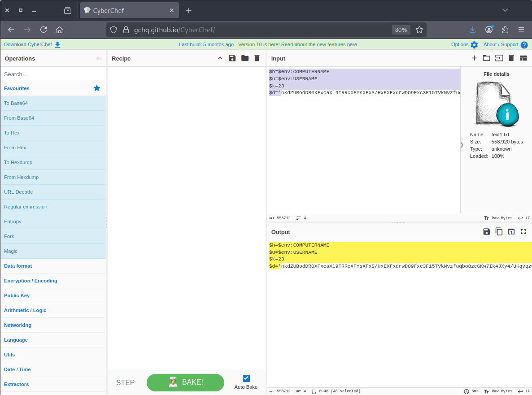Toggle Favourites category star
Image resolution: width=532 pixels, height=395 pixels.
point(96,88)
